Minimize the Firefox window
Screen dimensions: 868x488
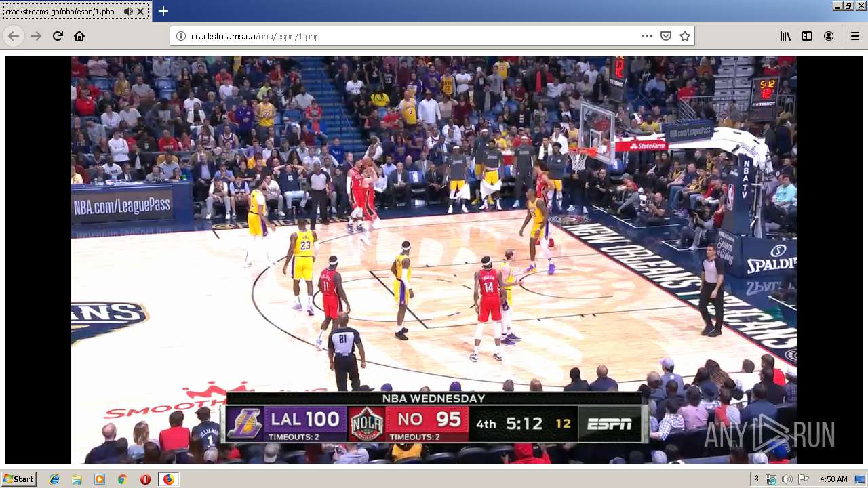pyautogui.click(x=837, y=5)
